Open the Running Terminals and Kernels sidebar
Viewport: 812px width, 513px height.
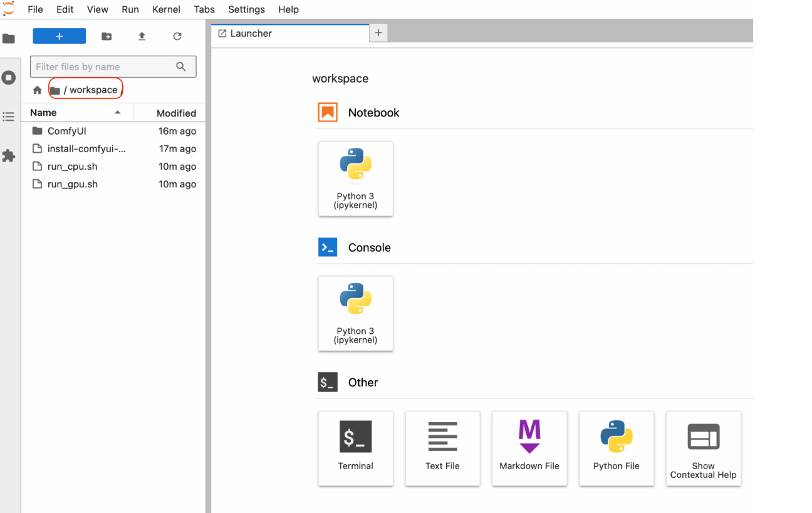pos(9,78)
